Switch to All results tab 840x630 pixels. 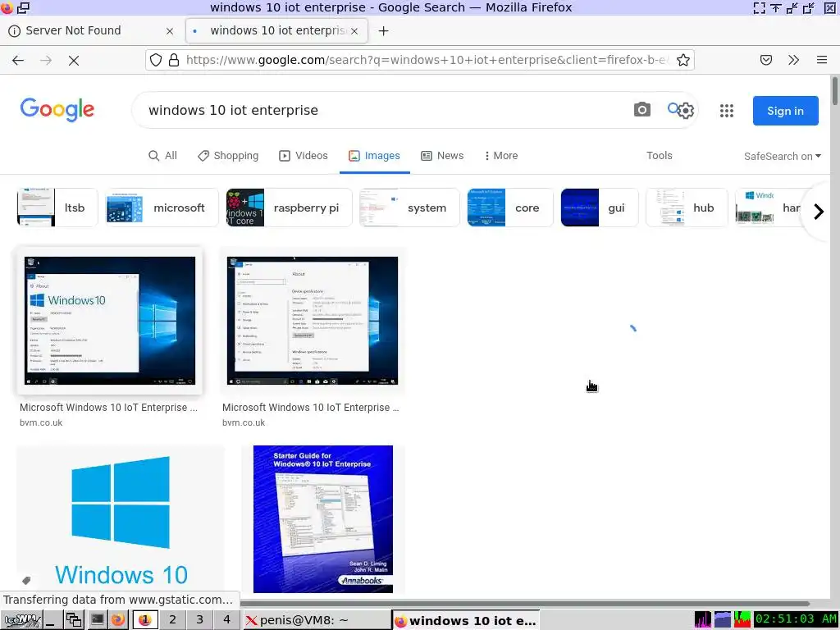(x=162, y=155)
